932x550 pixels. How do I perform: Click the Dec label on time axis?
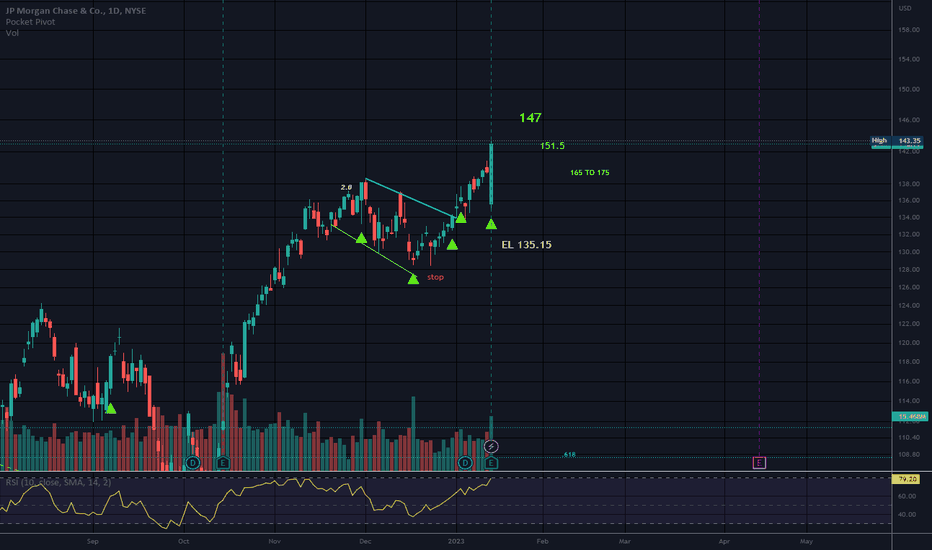[x=366, y=542]
